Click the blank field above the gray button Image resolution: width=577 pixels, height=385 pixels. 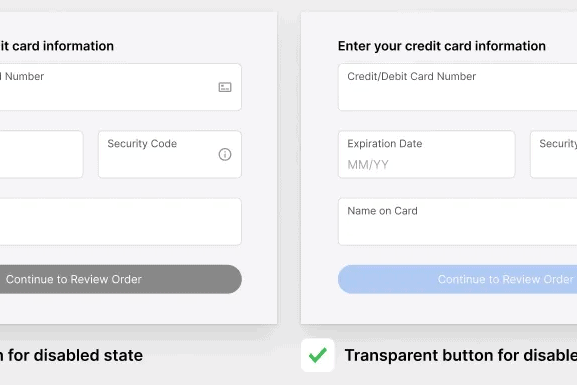121,222
